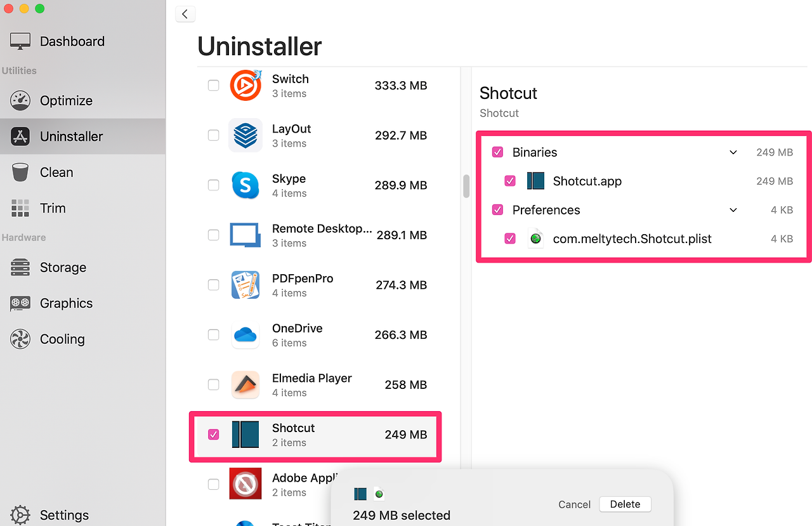812x526 pixels.
Task: Check the Switch app checkbox
Action: (214, 86)
